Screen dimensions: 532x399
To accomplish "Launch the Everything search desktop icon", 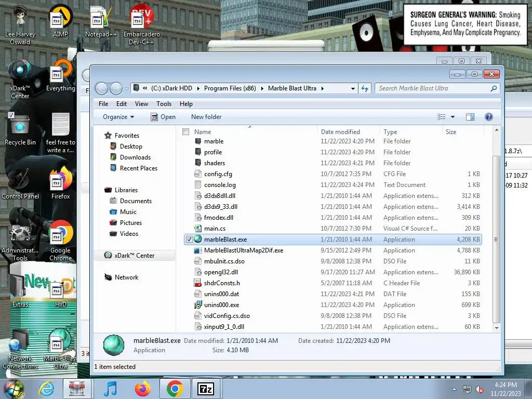I will coord(60,75).
